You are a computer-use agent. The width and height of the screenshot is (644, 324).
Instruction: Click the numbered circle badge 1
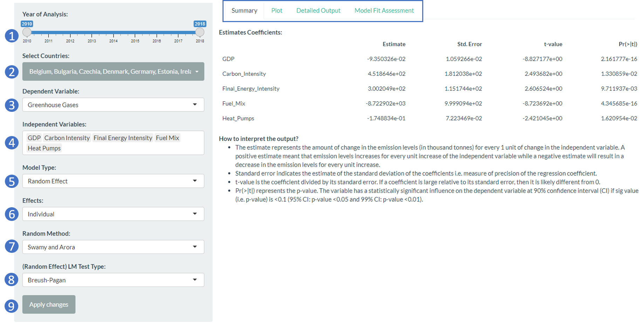pyautogui.click(x=12, y=36)
